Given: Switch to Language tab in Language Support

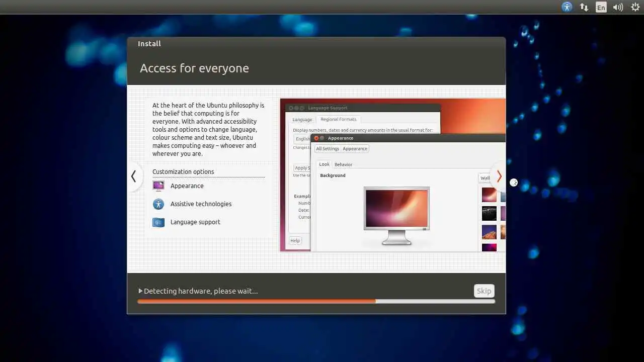Looking at the screenshot, I should (x=302, y=120).
